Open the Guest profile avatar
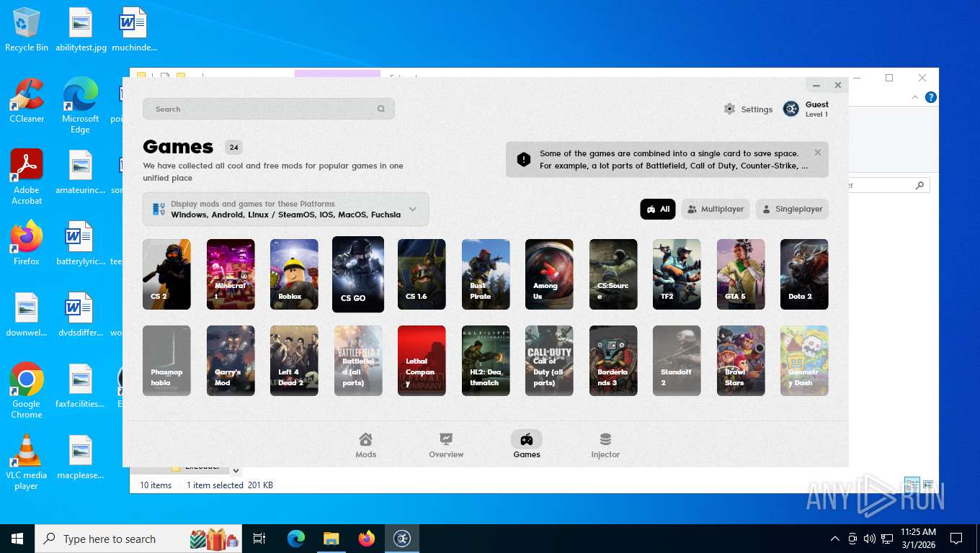980x553 pixels. [x=791, y=109]
